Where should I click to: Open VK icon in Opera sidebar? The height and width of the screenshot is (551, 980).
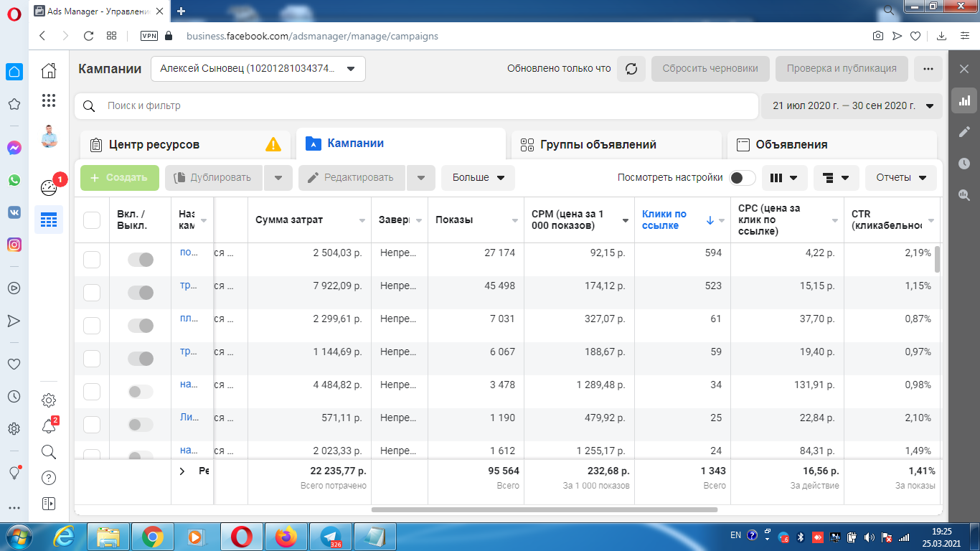[14, 212]
